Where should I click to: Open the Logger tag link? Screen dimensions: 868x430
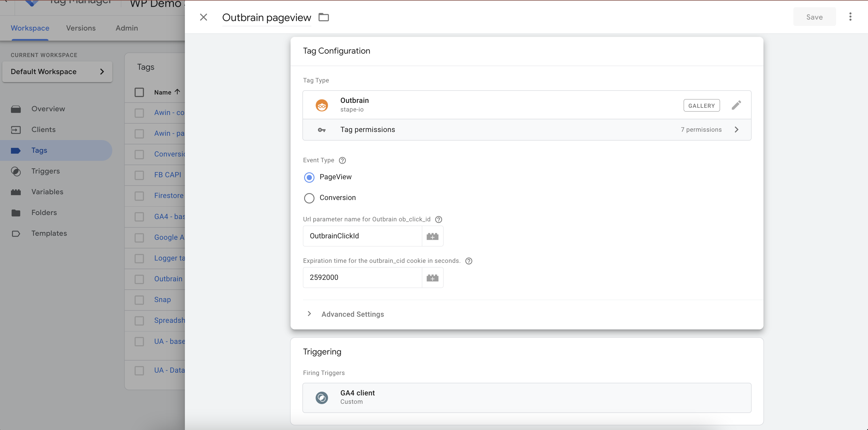point(170,258)
